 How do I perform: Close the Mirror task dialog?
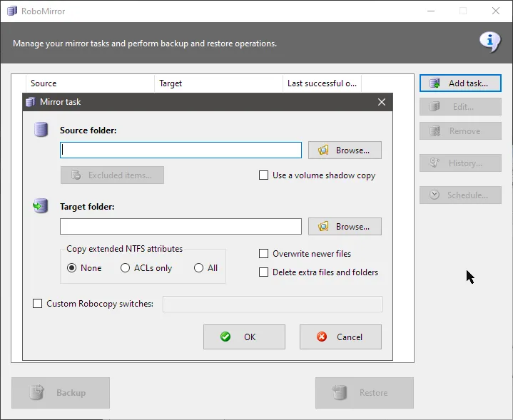coord(382,102)
